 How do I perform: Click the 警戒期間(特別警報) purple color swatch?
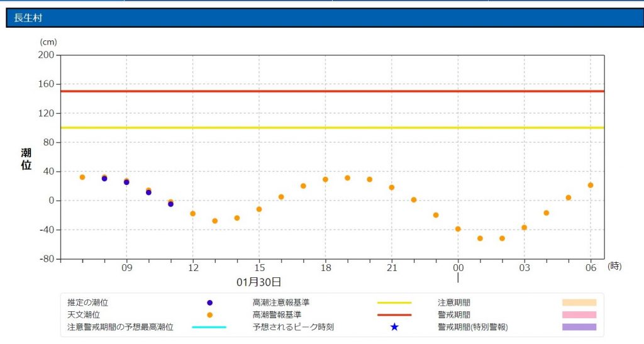tap(579, 327)
